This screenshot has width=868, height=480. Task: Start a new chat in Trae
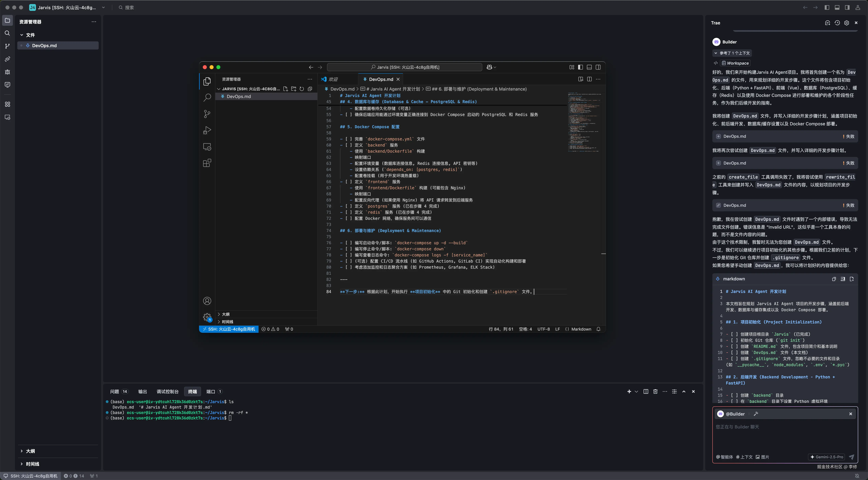[827, 23]
